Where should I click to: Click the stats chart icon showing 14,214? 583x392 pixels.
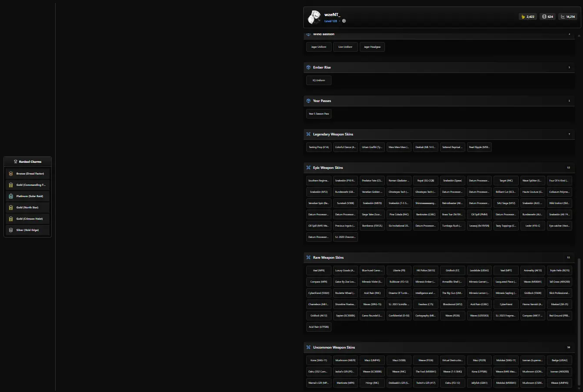coord(563,17)
